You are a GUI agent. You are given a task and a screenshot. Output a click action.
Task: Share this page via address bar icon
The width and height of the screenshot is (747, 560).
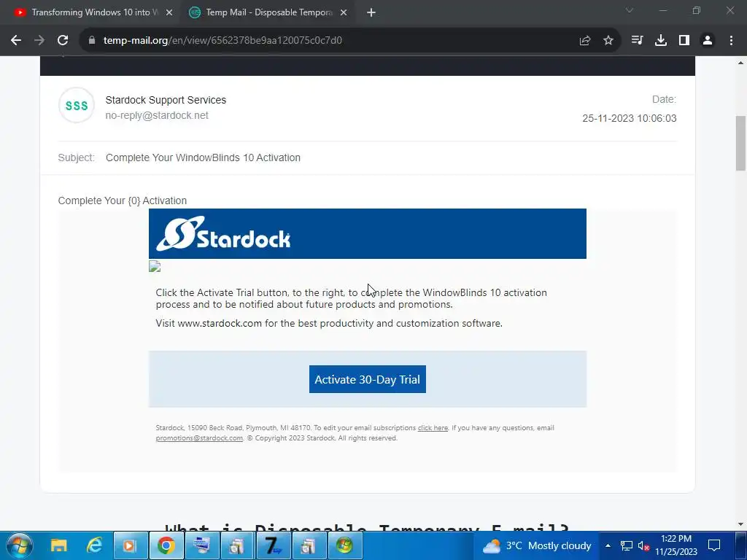[585, 41]
